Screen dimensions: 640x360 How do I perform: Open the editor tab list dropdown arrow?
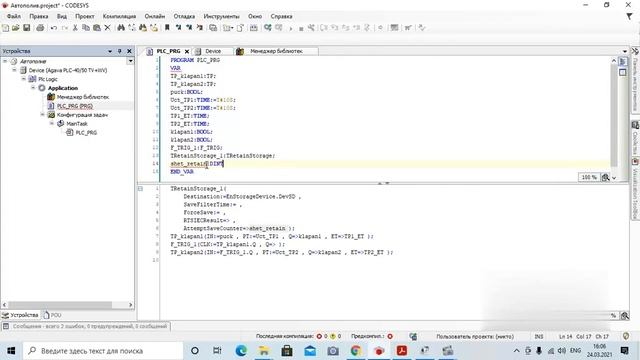click(625, 51)
